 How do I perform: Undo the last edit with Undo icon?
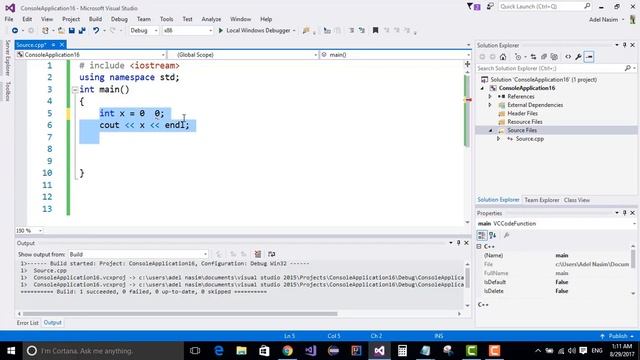pyautogui.click(x=96, y=30)
